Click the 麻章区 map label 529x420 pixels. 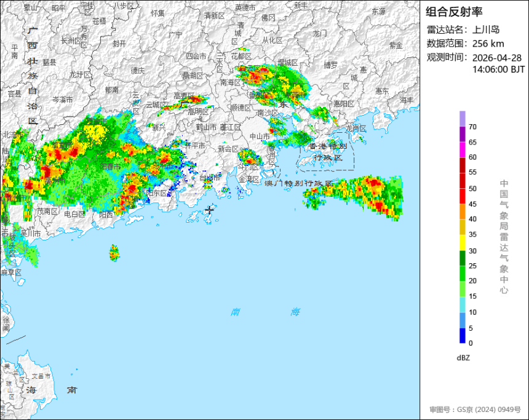[11, 272]
